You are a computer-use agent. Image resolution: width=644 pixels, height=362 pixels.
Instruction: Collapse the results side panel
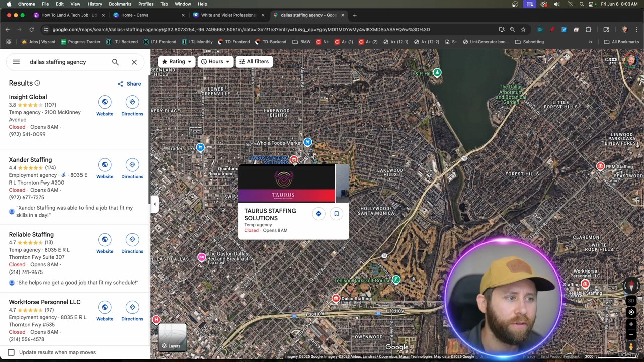[155, 204]
